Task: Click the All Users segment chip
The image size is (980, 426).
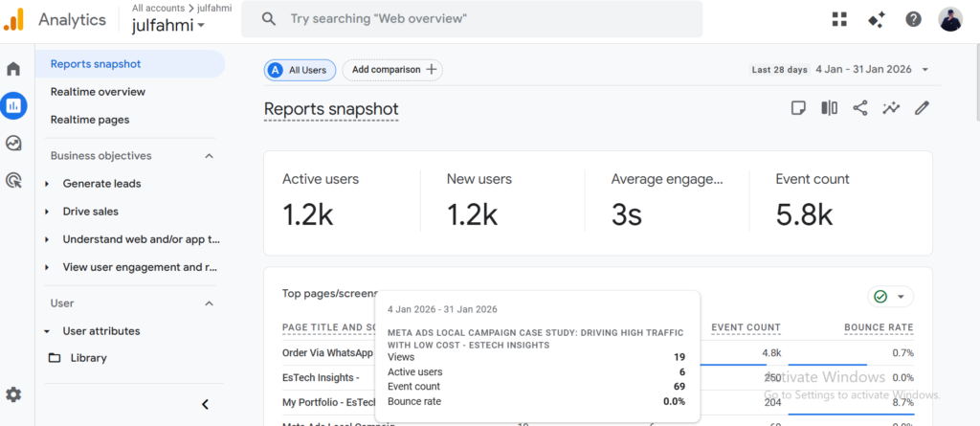Action: (298, 70)
